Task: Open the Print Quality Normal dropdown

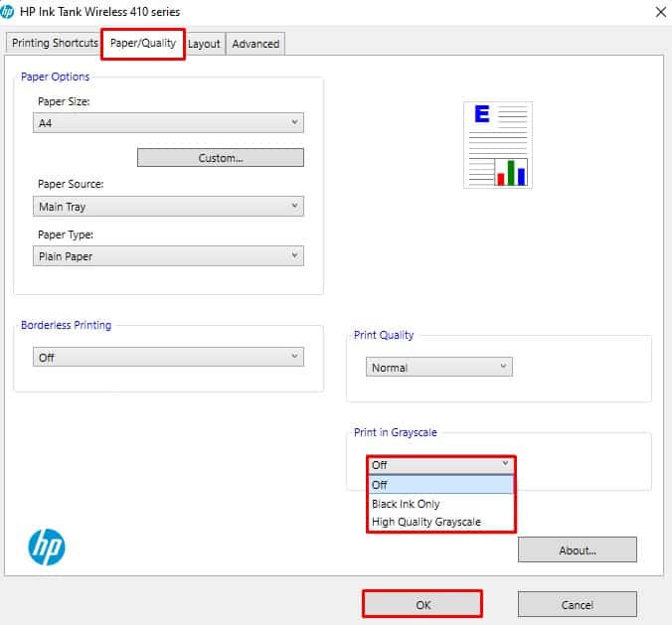Action: coord(438,367)
